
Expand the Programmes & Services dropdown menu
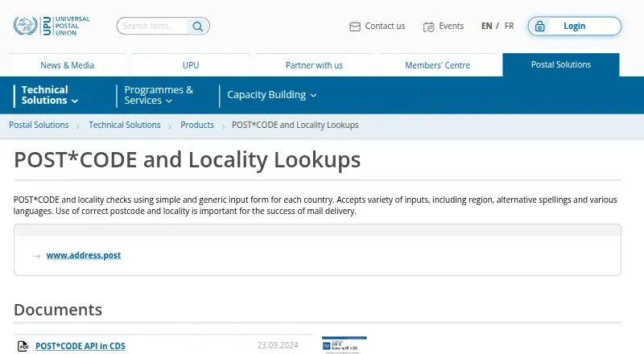click(159, 95)
